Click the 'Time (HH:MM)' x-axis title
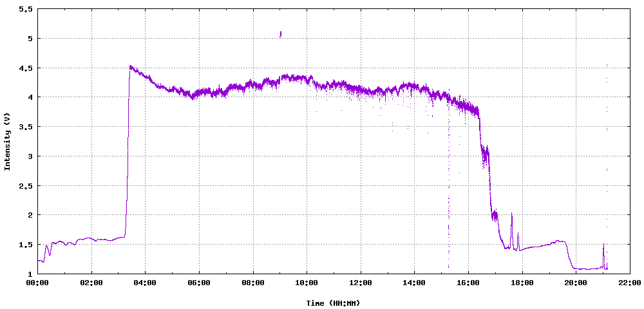 [333, 303]
